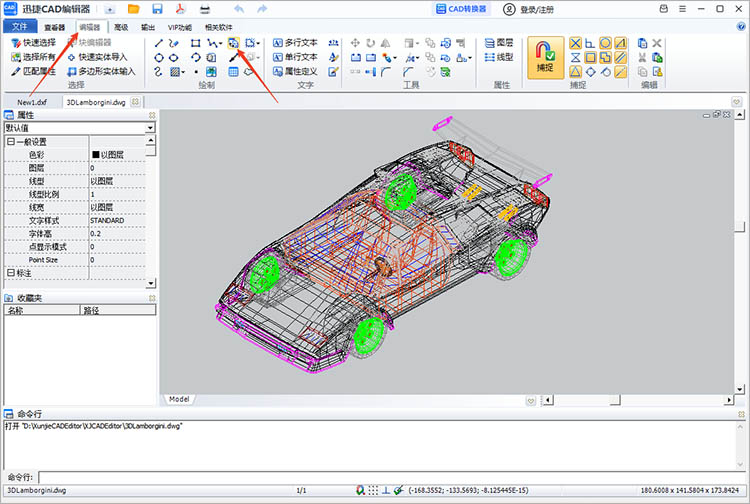Click the 捕捉 snap button in ribbon

[x=544, y=57]
